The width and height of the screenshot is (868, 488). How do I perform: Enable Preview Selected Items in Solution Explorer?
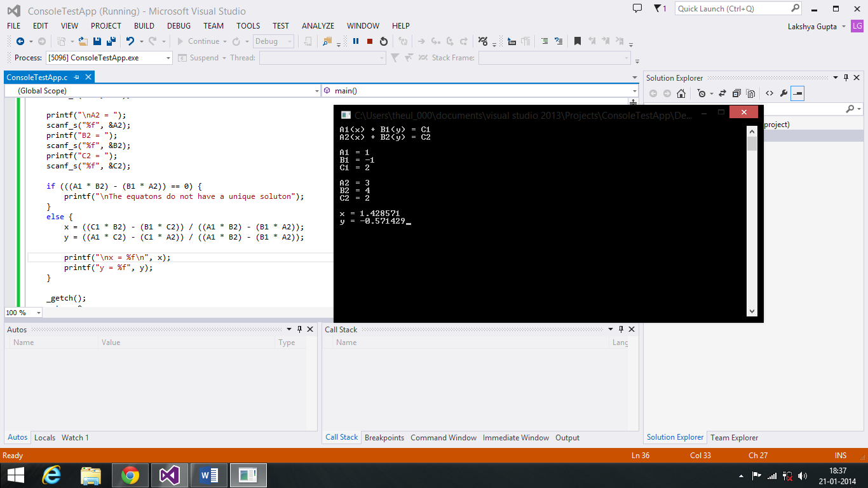[x=750, y=93]
